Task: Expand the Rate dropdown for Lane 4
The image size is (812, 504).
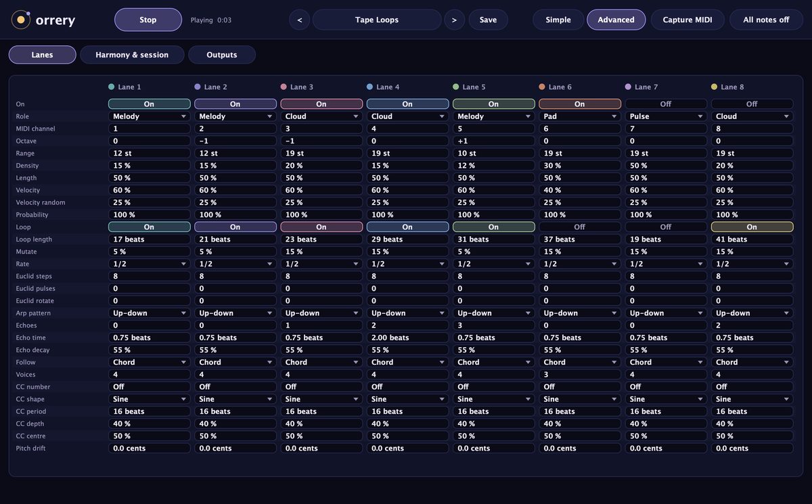Action: click(407, 264)
